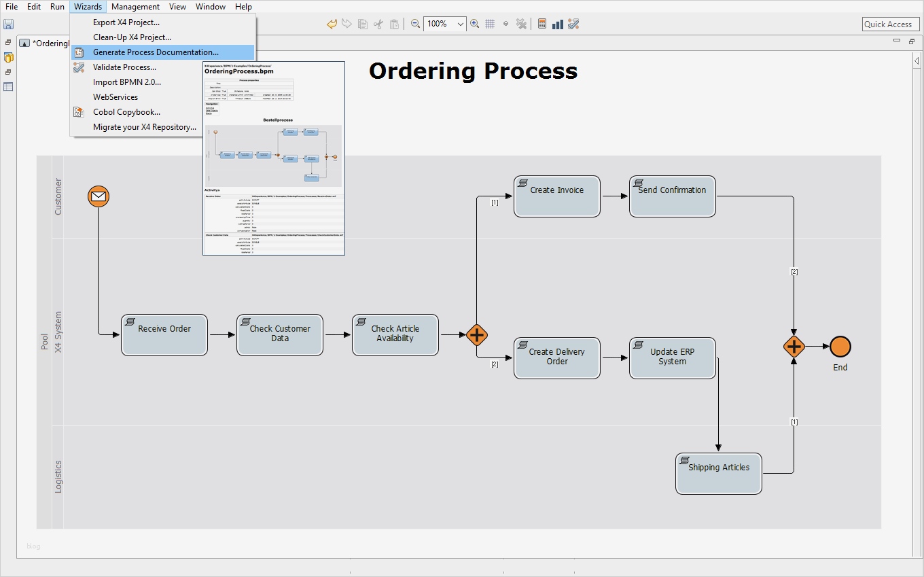Screen dimensions: 924x577
Task: Open the Management menu
Action: [x=136, y=7]
